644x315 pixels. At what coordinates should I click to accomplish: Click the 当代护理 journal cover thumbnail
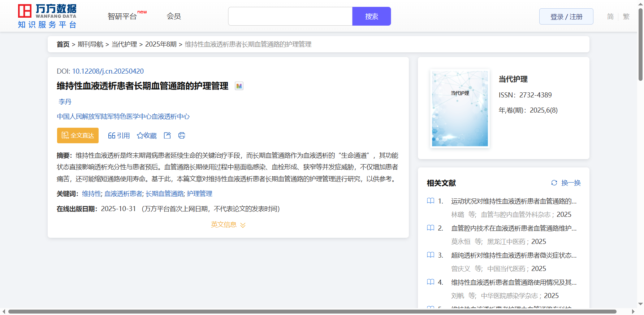tap(460, 109)
